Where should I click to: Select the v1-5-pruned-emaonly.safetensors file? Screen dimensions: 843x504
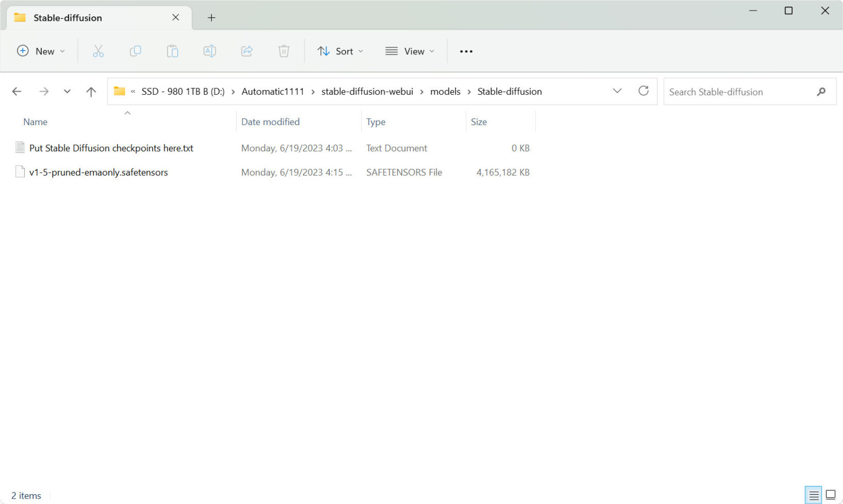(99, 172)
